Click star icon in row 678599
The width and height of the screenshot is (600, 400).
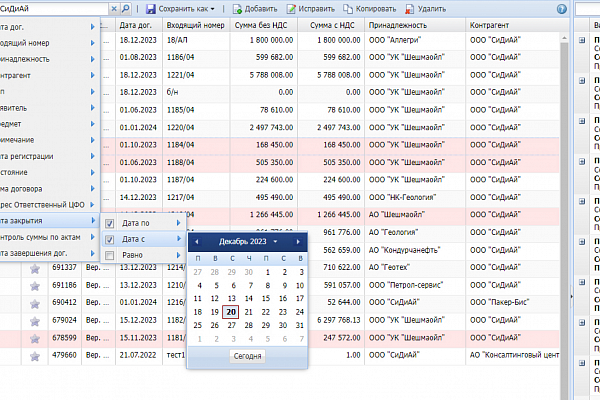[x=35, y=338]
